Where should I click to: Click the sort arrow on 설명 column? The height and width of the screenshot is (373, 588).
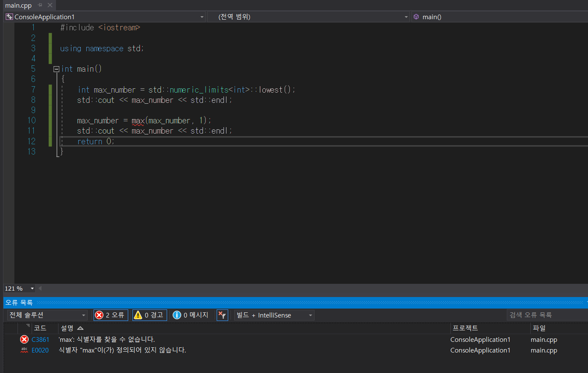80,328
